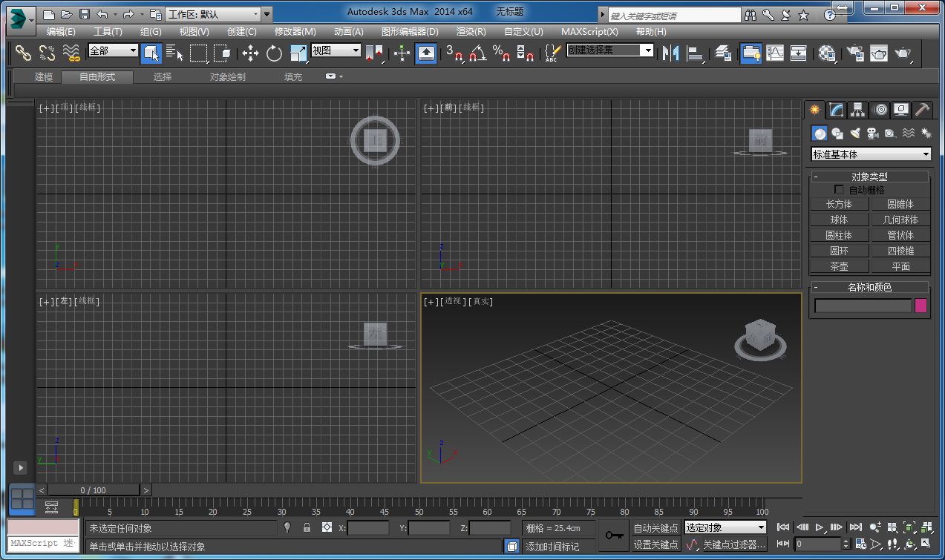
Task: Switch to the 自由形式 ribbon tab
Action: pos(98,77)
